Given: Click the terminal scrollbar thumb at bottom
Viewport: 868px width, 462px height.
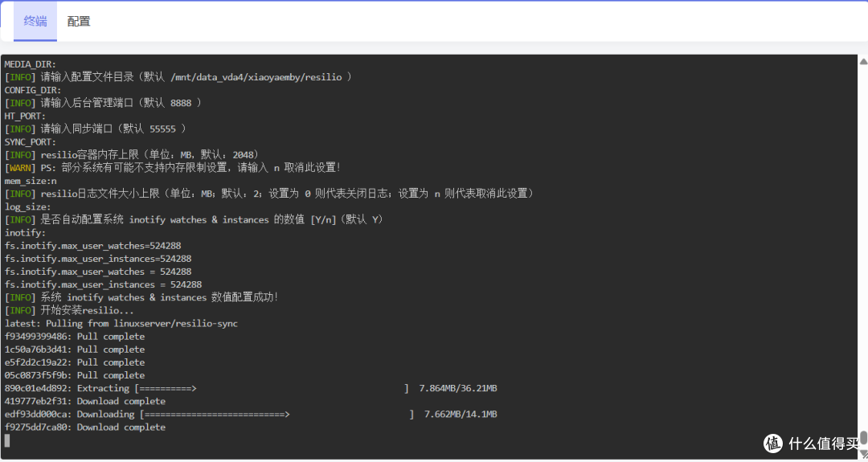Looking at the screenshot, I should 863,438.
